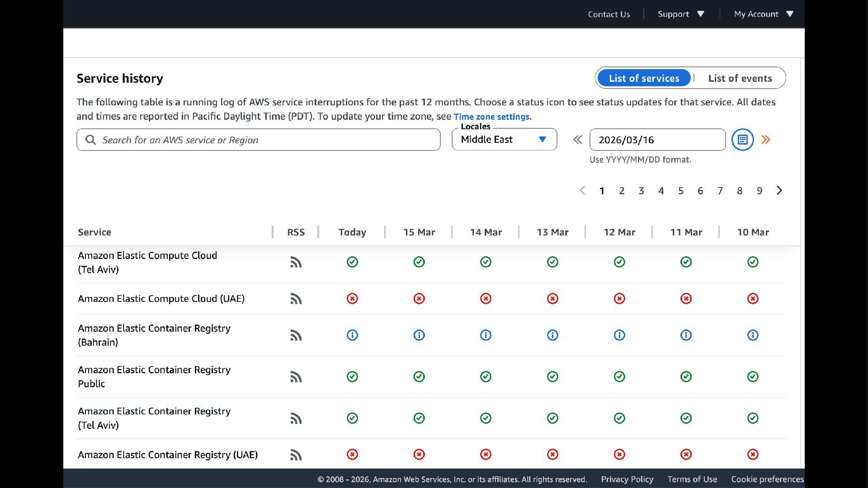Click RSS feed icon for EC2 (UAE)
The width and height of the screenshot is (868, 488).
click(296, 299)
